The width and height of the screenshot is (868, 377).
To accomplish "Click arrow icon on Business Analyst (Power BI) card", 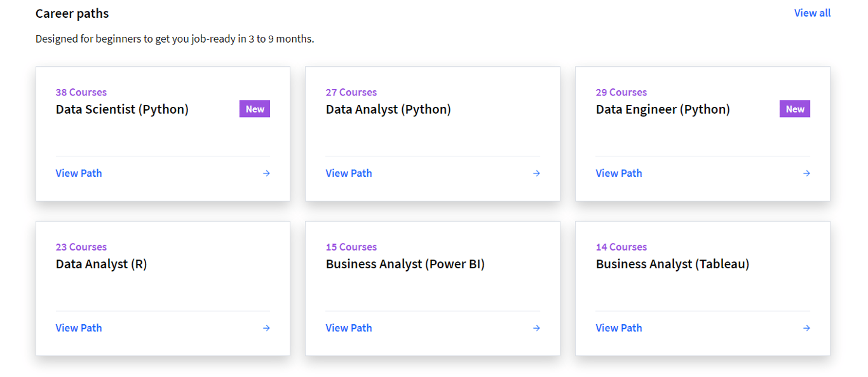I will 536,328.
